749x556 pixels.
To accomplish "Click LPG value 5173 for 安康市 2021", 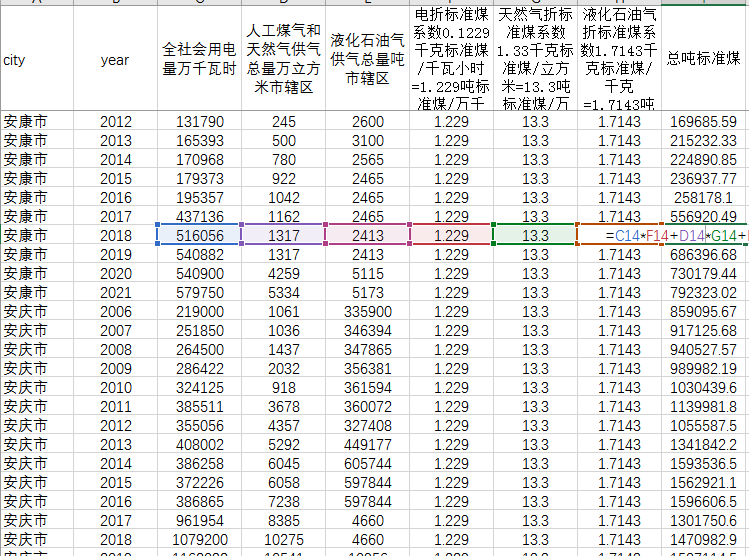I will point(367,292).
